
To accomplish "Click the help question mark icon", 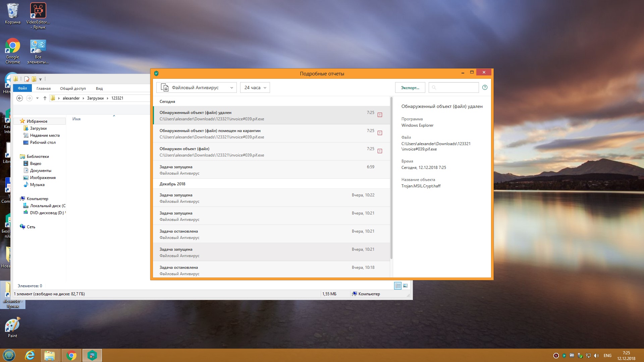I will pyautogui.click(x=485, y=87).
